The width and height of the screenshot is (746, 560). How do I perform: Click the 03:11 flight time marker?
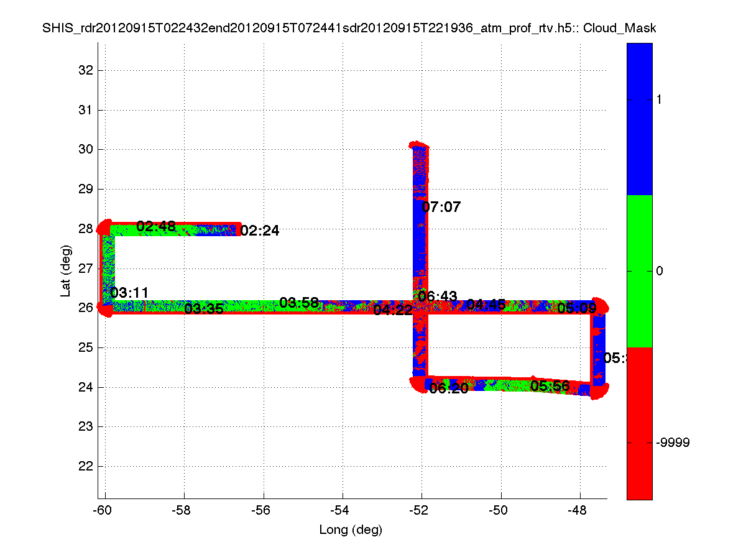[x=129, y=292]
